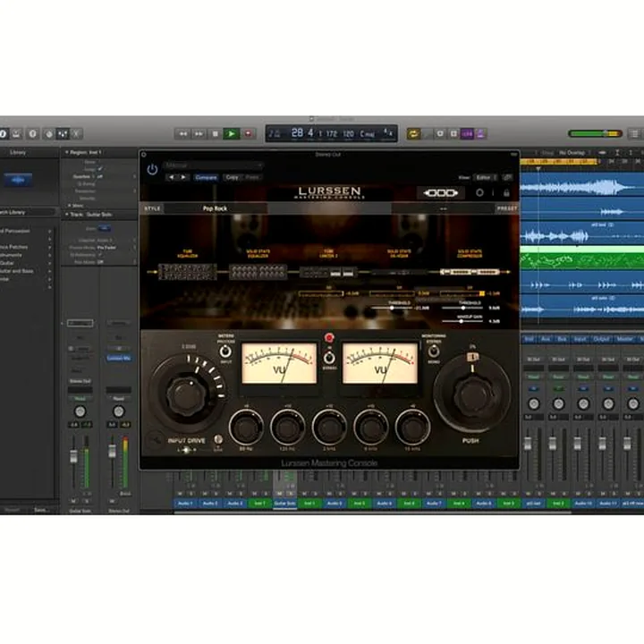Click the LCD display tempo value 120
This screenshot has height=644, width=644.
point(348,134)
